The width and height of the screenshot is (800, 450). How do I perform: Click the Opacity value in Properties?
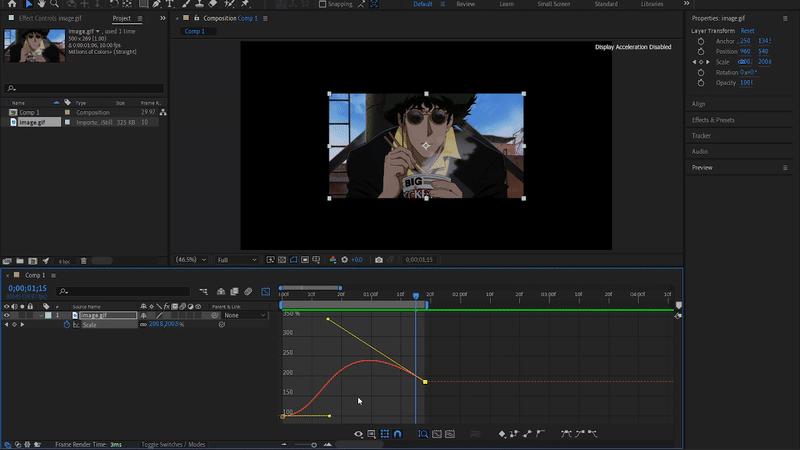(x=746, y=83)
